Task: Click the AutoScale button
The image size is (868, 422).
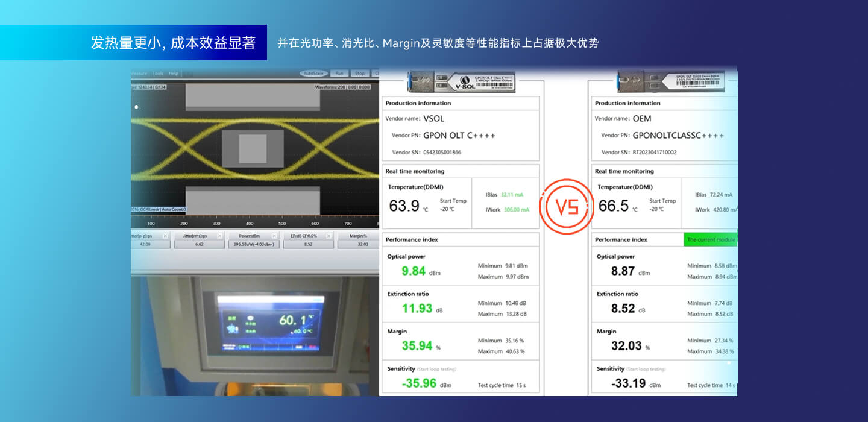Action: [313, 74]
